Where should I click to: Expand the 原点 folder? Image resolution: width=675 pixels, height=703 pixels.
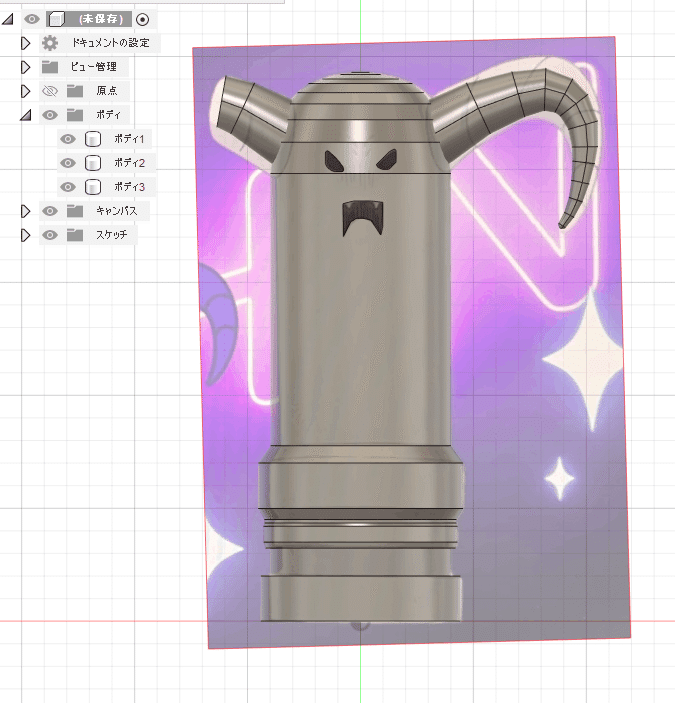[x=26, y=91]
